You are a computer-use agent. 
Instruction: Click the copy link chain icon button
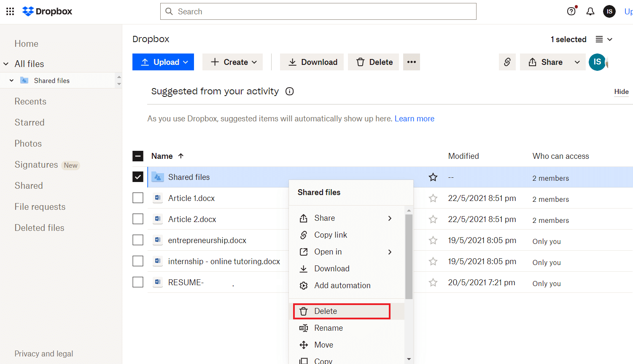(x=507, y=62)
